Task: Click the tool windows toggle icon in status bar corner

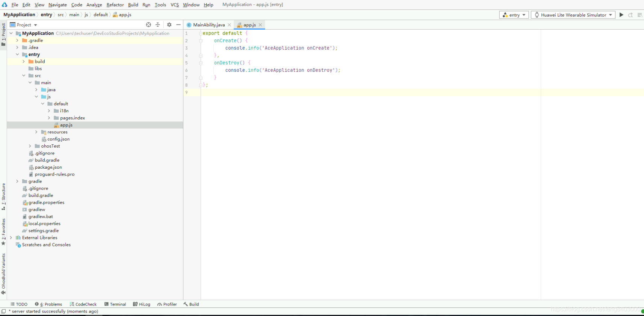Action: coord(3,311)
